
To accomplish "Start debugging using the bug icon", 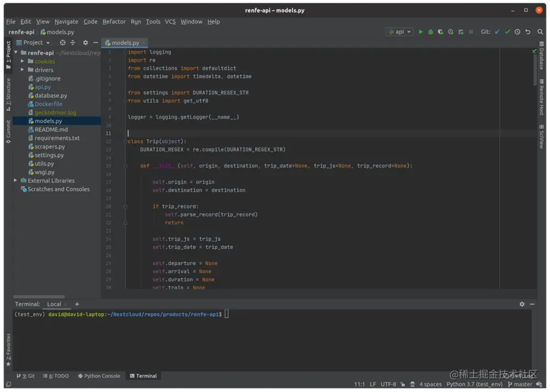I will point(431,32).
